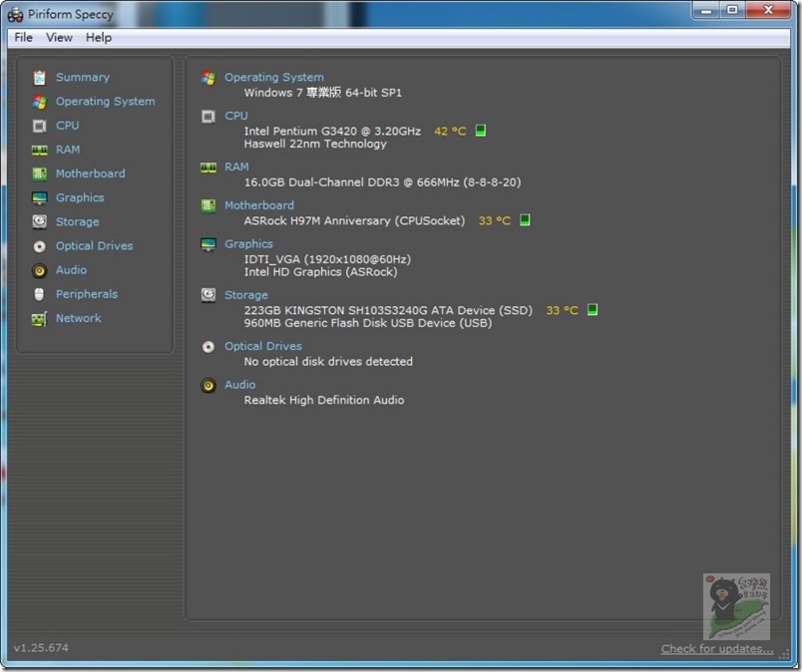Image resolution: width=802 pixels, height=672 pixels.
Task: Open the Help menu
Action: [x=99, y=37]
